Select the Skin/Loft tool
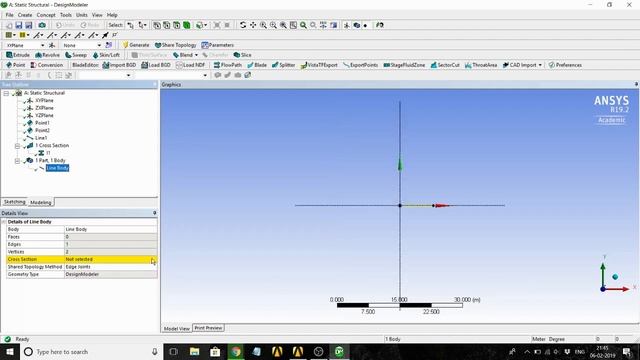 pyautogui.click(x=106, y=55)
